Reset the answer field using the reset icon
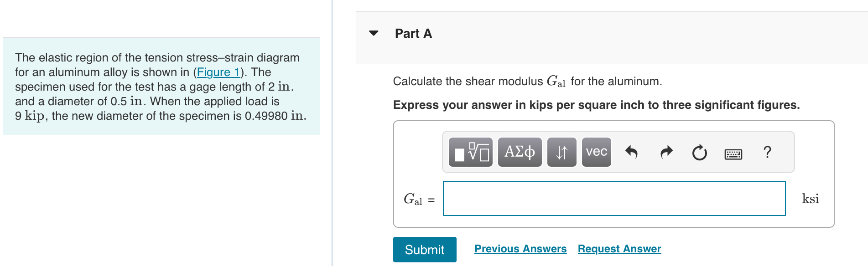The image size is (868, 266). tap(699, 152)
